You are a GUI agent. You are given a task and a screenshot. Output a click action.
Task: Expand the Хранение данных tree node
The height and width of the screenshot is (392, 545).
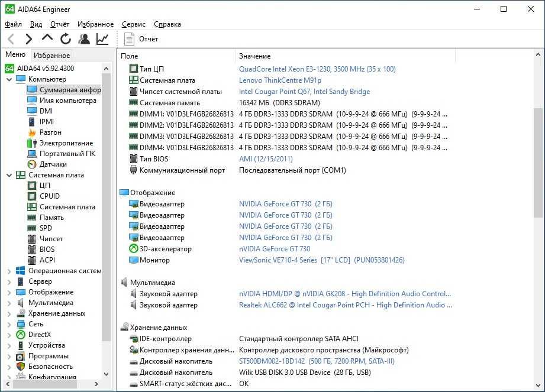click(x=9, y=314)
